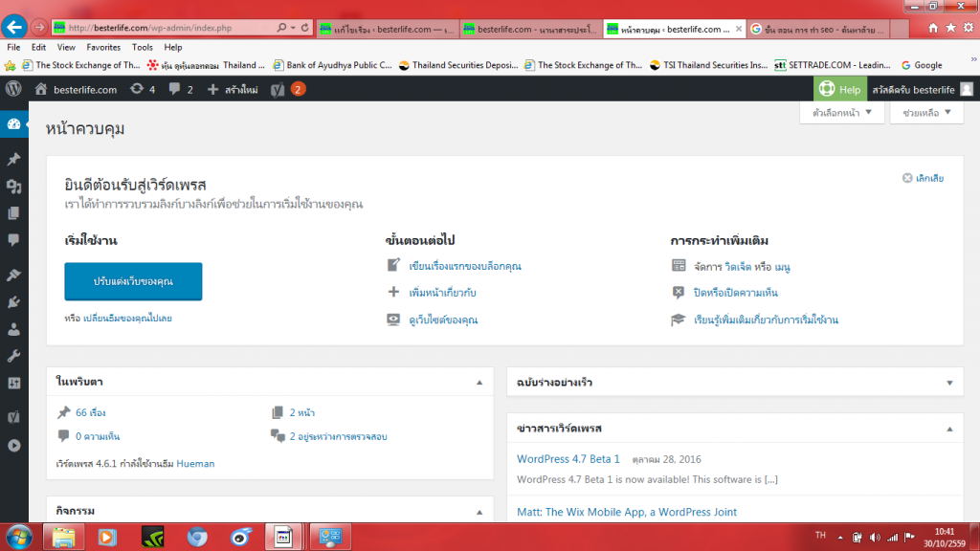Viewport: 980px width, 551px height.
Task: Open the Hueman theme link
Action: coord(195,464)
